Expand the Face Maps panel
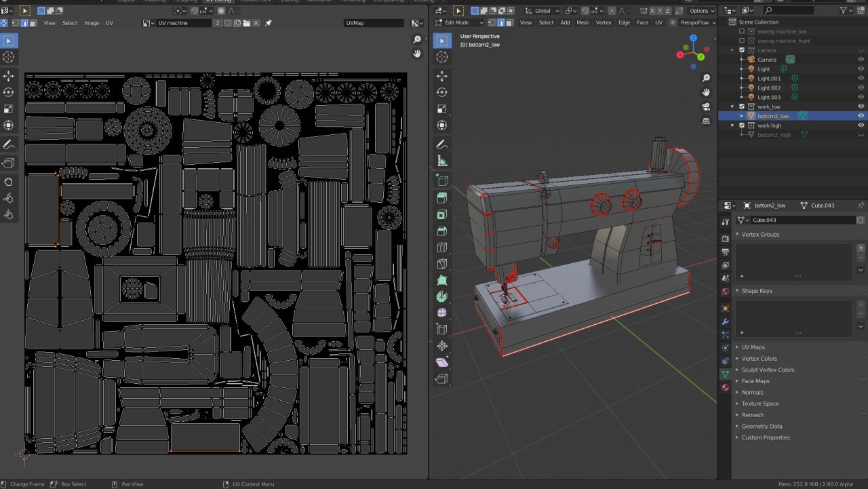 [x=755, y=381]
